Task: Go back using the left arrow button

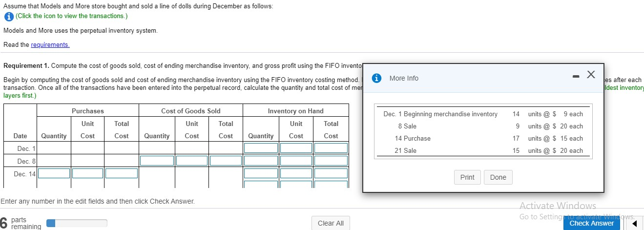Action: point(634,223)
